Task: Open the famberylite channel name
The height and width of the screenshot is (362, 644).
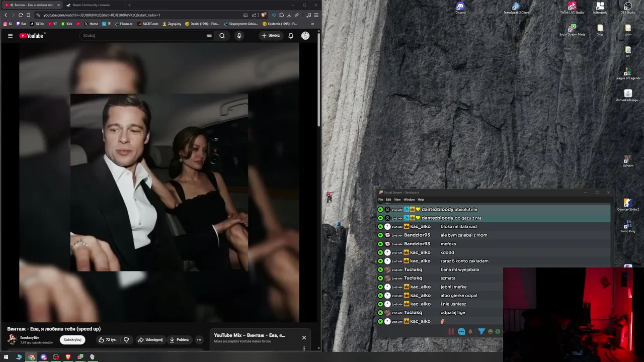Action: [x=30, y=338]
